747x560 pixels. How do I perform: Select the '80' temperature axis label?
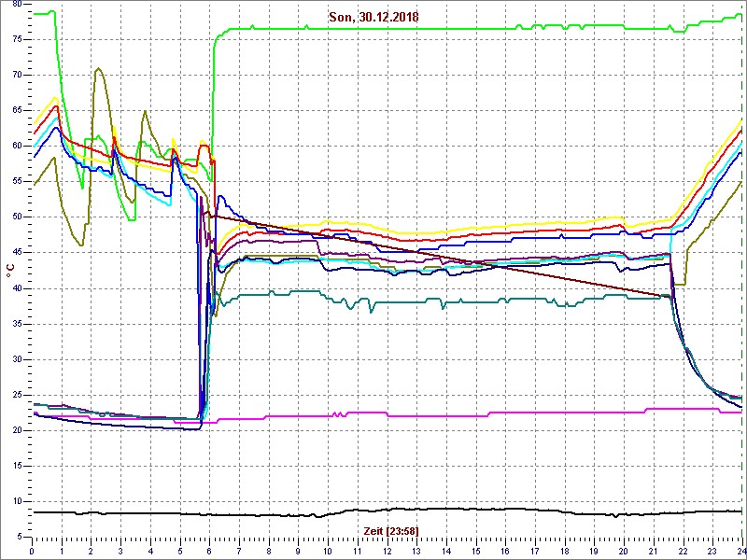(17, 4)
